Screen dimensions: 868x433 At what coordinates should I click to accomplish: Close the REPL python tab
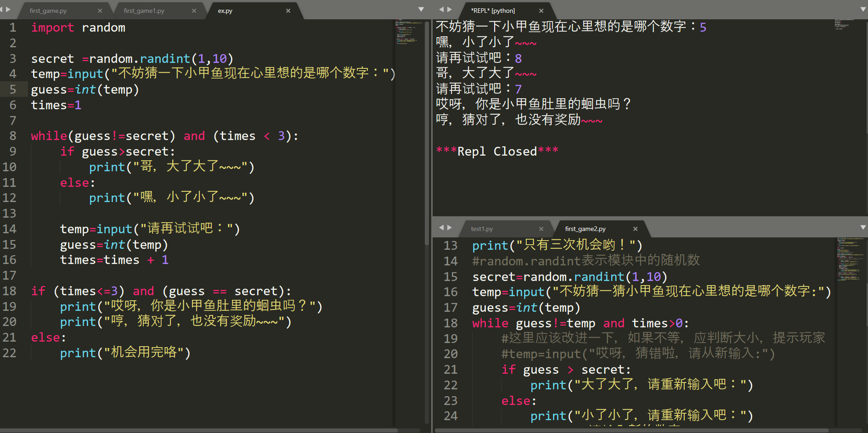pyautogui.click(x=541, y=11)
